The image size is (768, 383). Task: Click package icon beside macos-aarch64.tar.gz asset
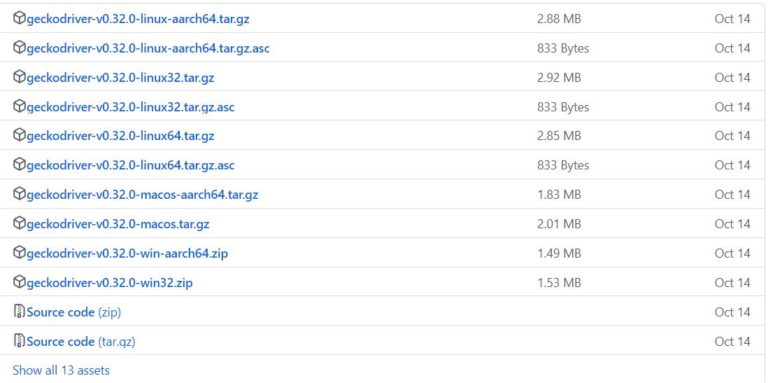19,194
